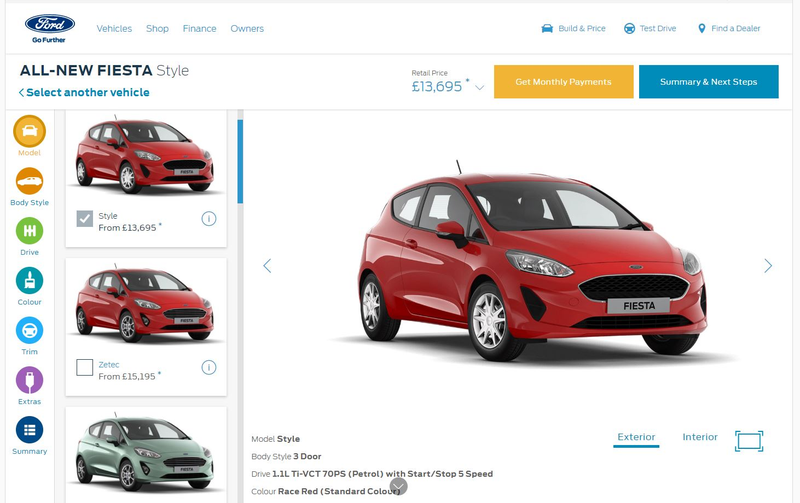This screenshot has height=503, width=800.
Task: Open fullscreen car view icon
Action: point(749,441)
